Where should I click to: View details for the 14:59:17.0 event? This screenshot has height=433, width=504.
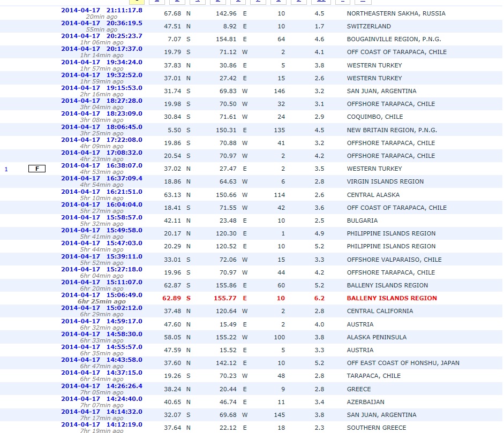(x=102, y=322)
